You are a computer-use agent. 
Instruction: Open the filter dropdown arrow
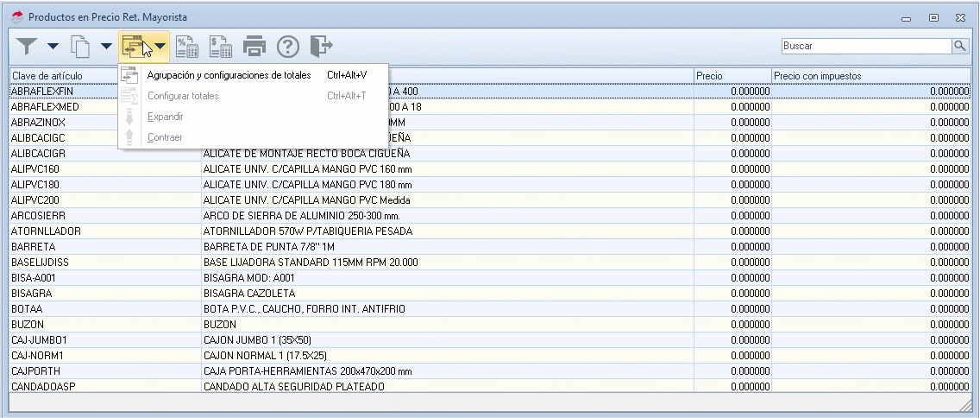tap(53, 46)
